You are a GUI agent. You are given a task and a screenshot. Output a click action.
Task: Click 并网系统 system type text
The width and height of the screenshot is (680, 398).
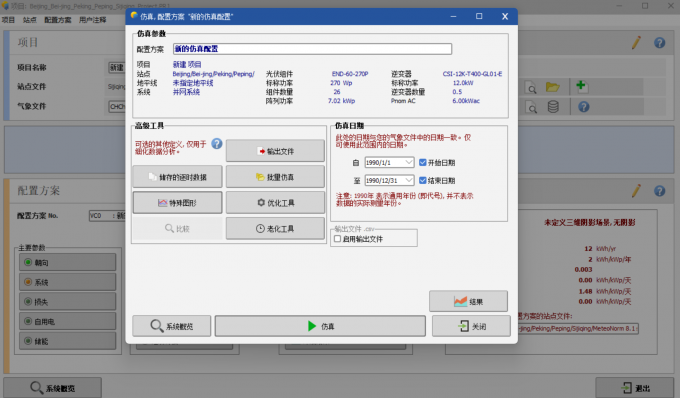coord(186,92)
